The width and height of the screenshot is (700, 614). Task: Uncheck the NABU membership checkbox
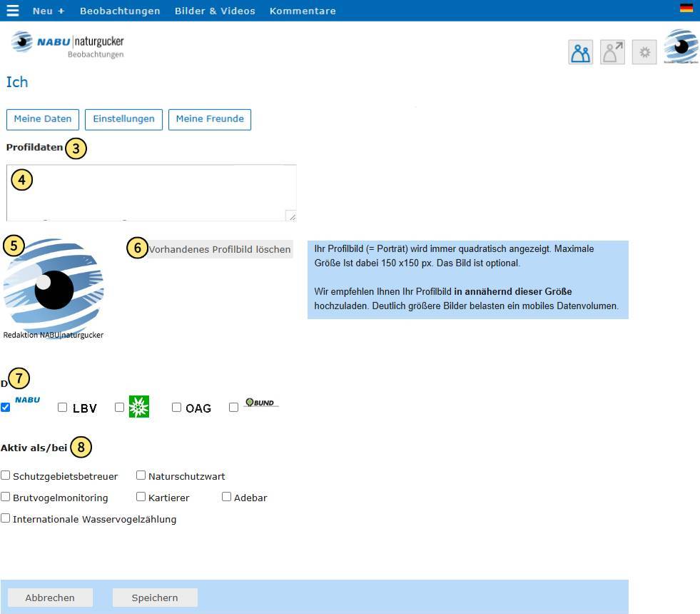(6, 407)
